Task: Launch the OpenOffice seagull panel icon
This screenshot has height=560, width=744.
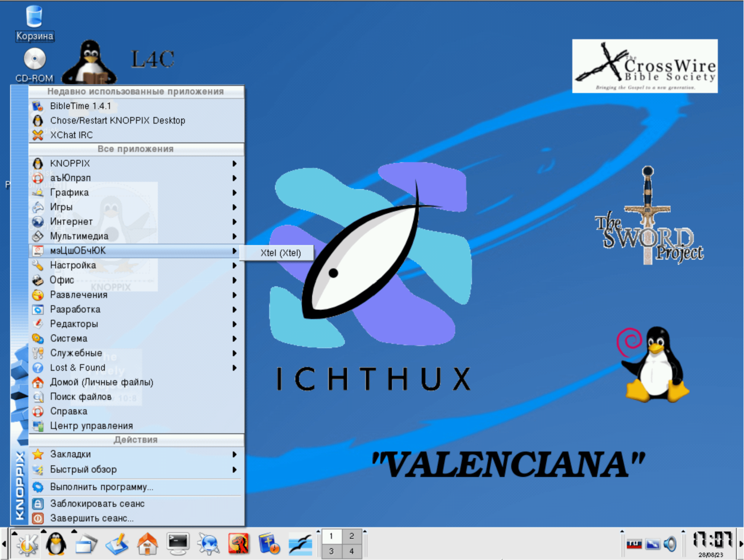Action: [x=300, y=544]
